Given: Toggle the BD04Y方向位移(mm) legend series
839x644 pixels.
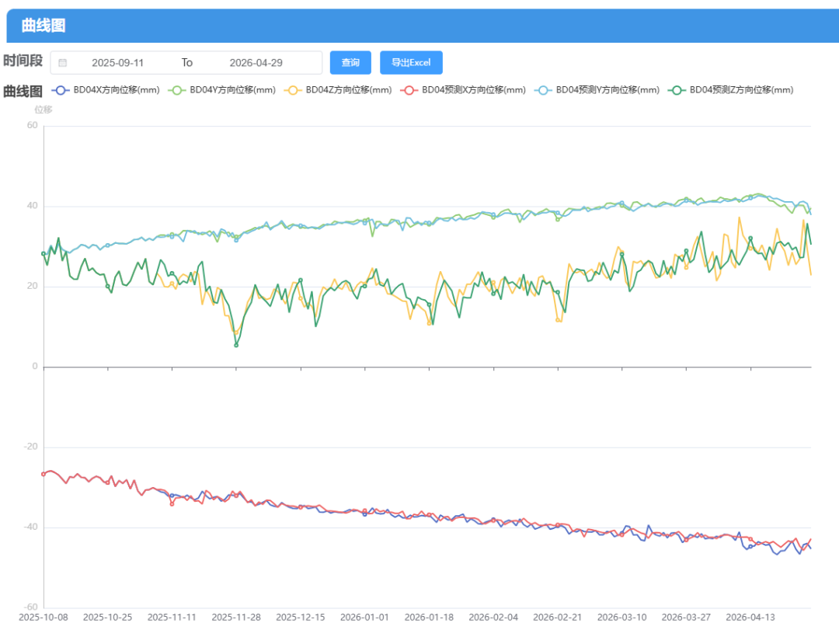Looking at the screenshot, I should coord(222,90).
